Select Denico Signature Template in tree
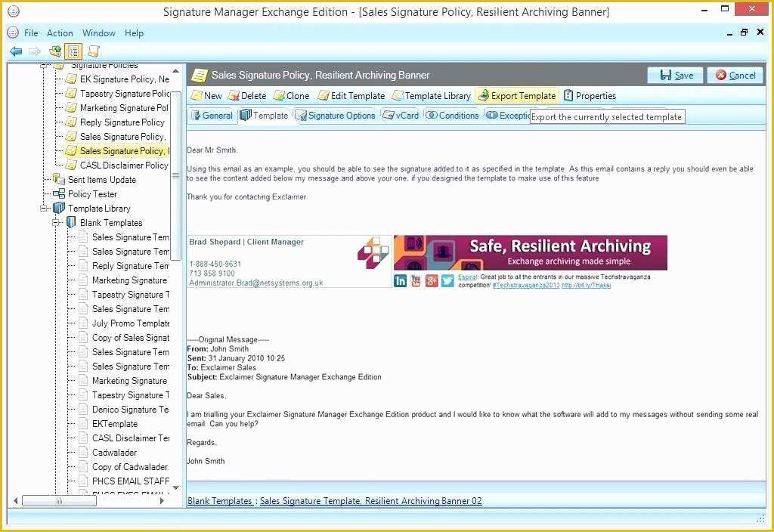Viewport: 774px width, 532px height. (124, 409)
